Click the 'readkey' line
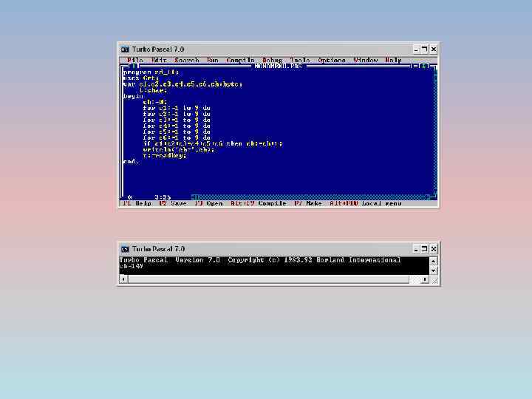Screen dimensions: 532x399 165,155
